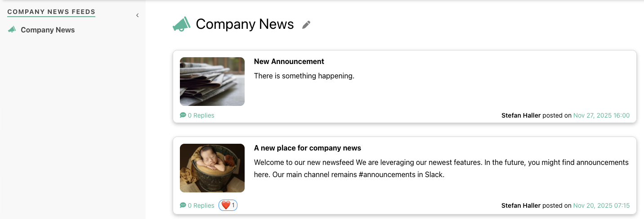Click the Nov 27, 2025 16:00 timestamp
The image size is (644, 219).
pos(601,115)
